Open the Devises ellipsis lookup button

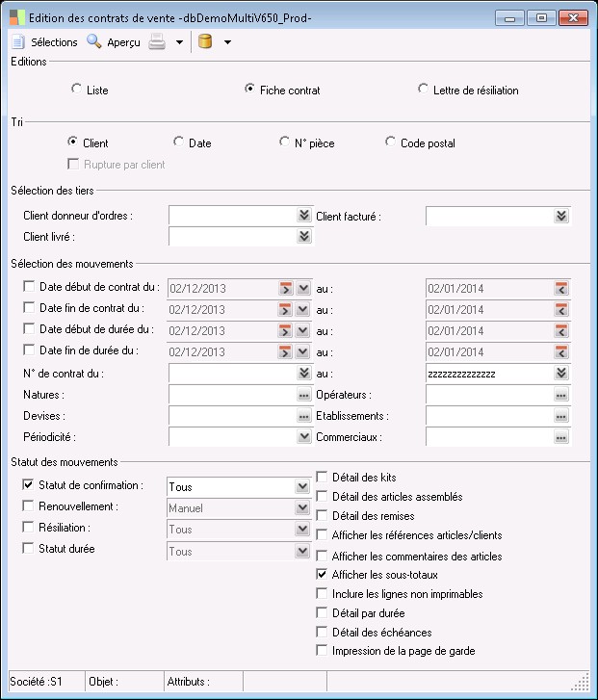tap(304, 416)
